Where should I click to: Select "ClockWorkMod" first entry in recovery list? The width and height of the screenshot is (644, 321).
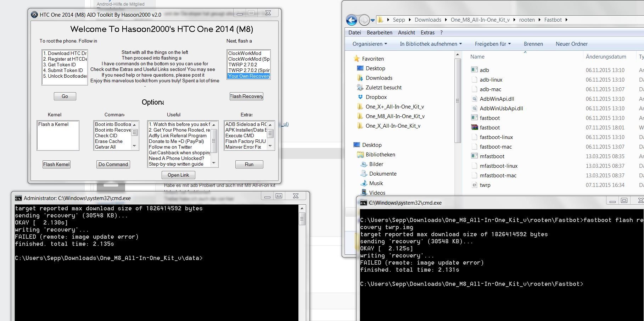coord(245,53)
